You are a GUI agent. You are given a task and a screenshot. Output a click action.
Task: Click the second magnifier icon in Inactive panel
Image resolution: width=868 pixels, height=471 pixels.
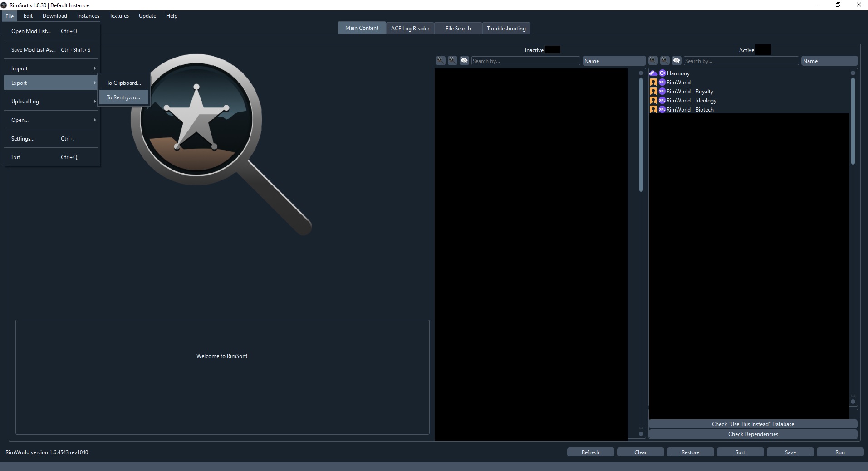click(x=452, y=61)
